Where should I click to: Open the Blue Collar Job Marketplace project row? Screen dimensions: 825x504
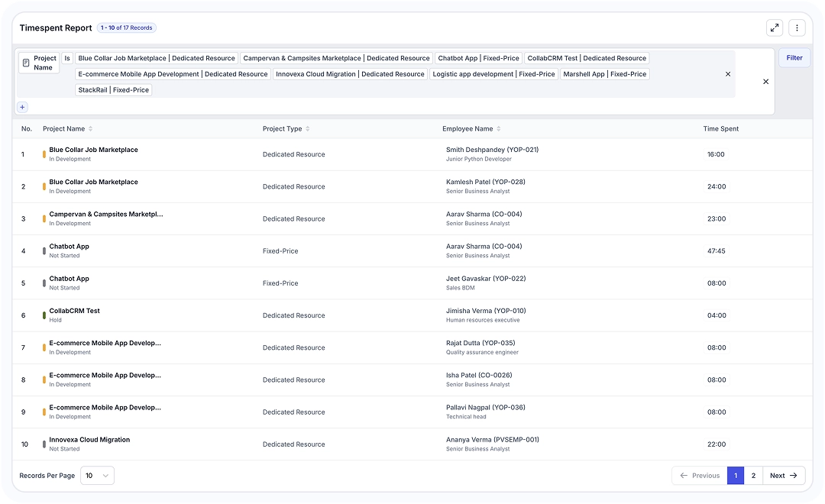point(93,150)
